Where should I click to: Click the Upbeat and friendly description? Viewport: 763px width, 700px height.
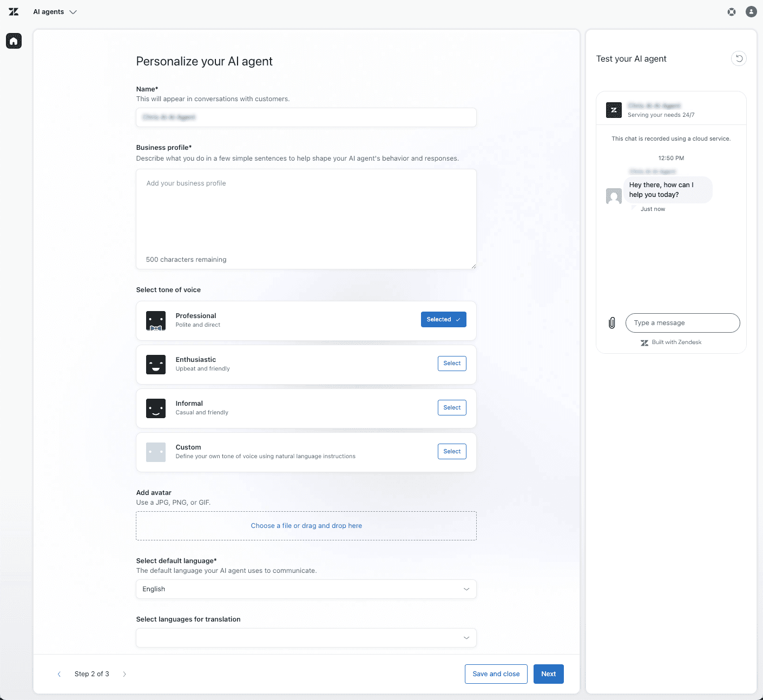click(x=203, y=369)
